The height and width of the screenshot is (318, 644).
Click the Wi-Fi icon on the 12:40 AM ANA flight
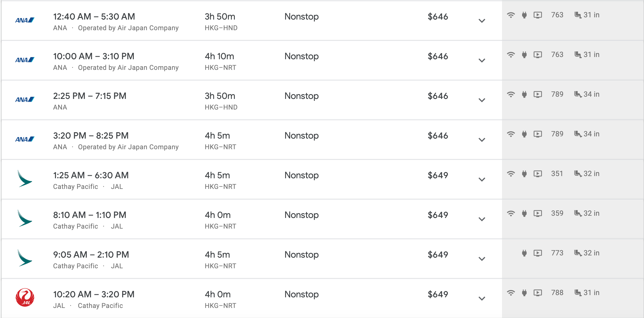(511, 15)
